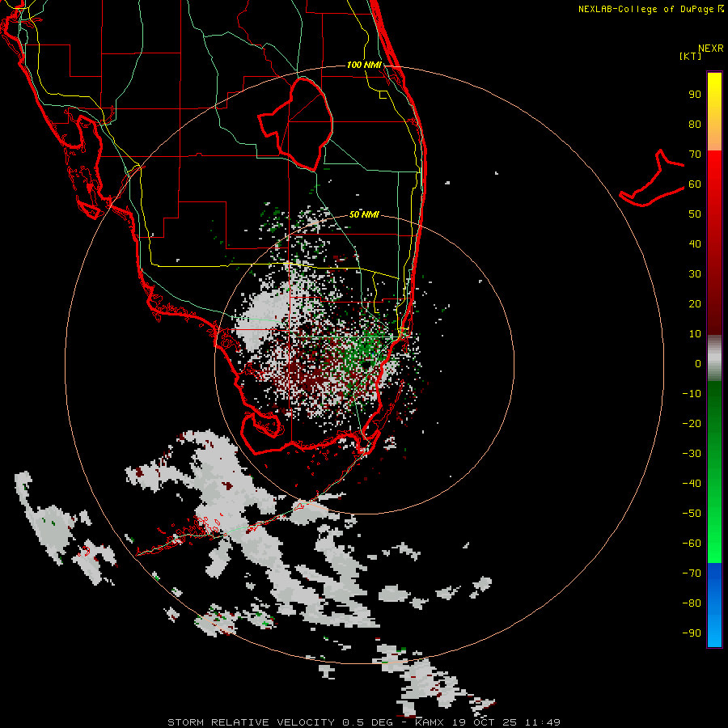
Task: Click the positive 90 knot scale value
Action: 695,95
